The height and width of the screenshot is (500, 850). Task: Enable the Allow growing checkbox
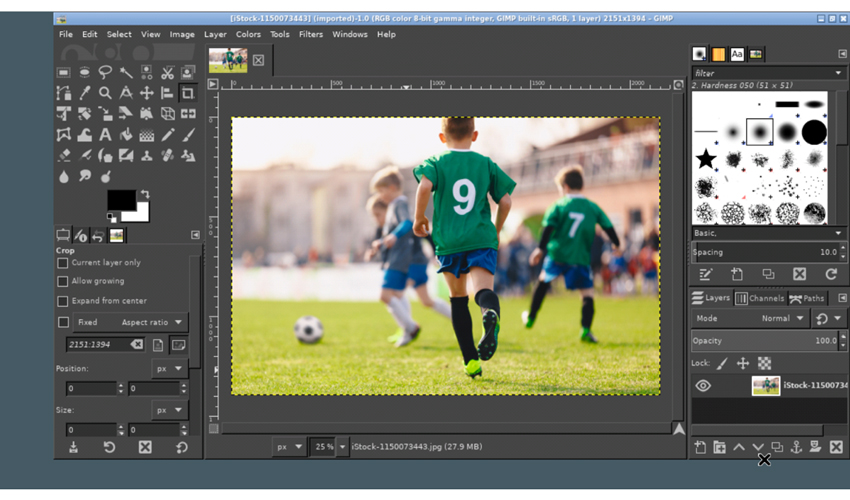click(x=63, y=282)
